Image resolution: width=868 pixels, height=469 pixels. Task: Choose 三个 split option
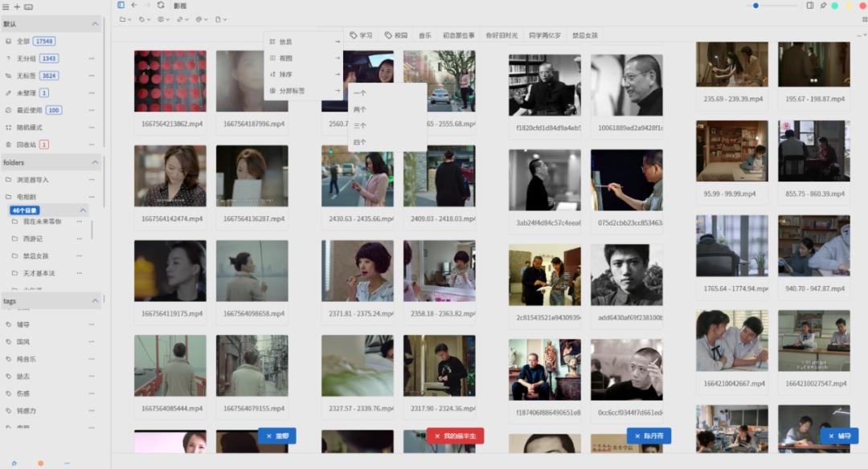(x=387, y=125)
